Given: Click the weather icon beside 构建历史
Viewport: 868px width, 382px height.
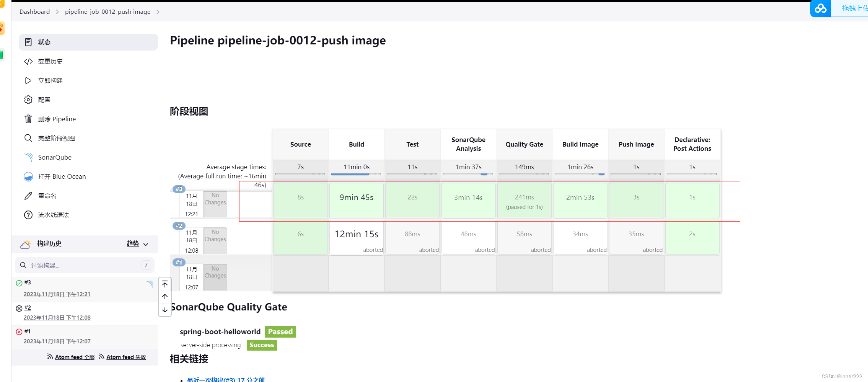Looking at the screenshot, I should (26, 244).
